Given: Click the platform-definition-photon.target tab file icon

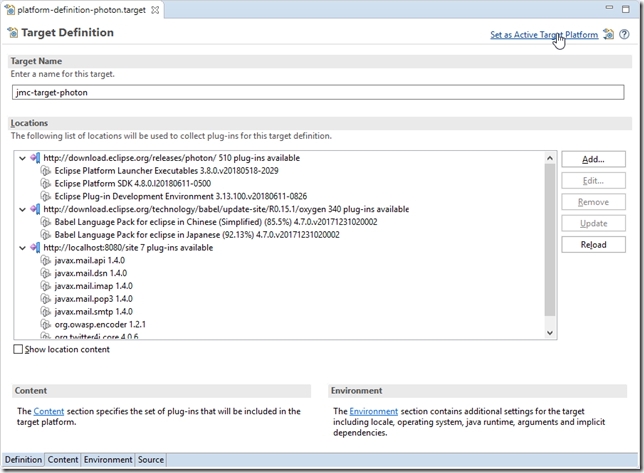Looking at the screenshot, I should tap(9, 10).
